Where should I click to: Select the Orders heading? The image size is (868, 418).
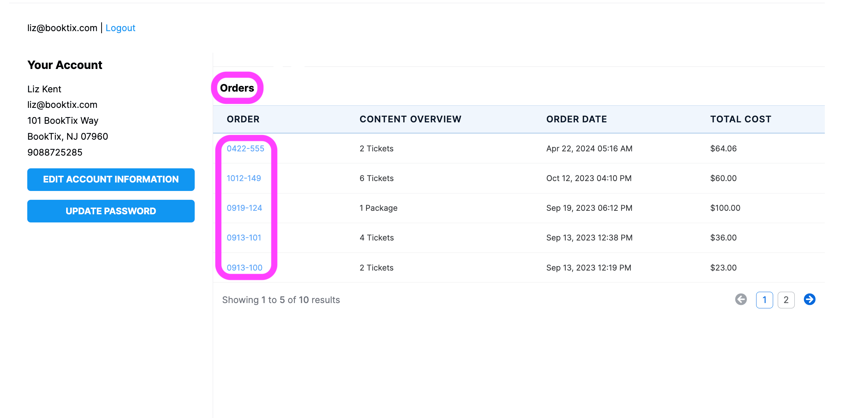237,88
